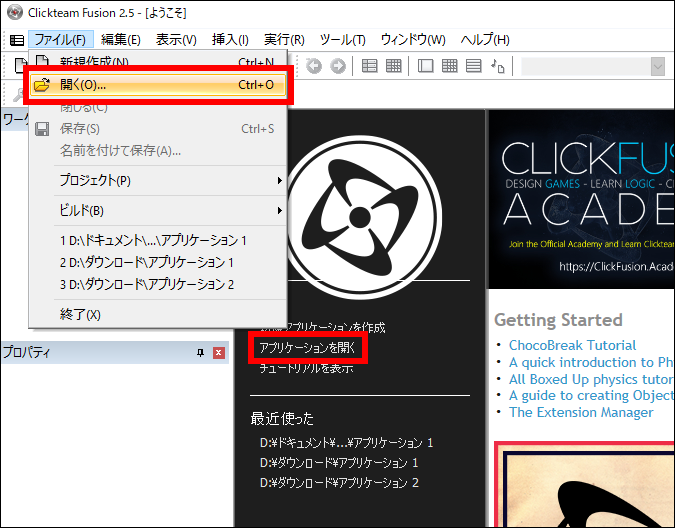Image resolution: width=675 pixels, height=528 pixels.
Task: Open D:¥ドキュメント¥...¥アプリケーション 1 in 最近使った list
Action: [x=346, y=443]
